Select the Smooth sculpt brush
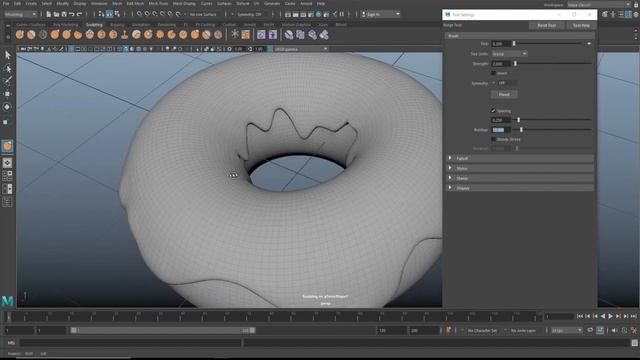 pyautogui.click(x=31, y=35)
